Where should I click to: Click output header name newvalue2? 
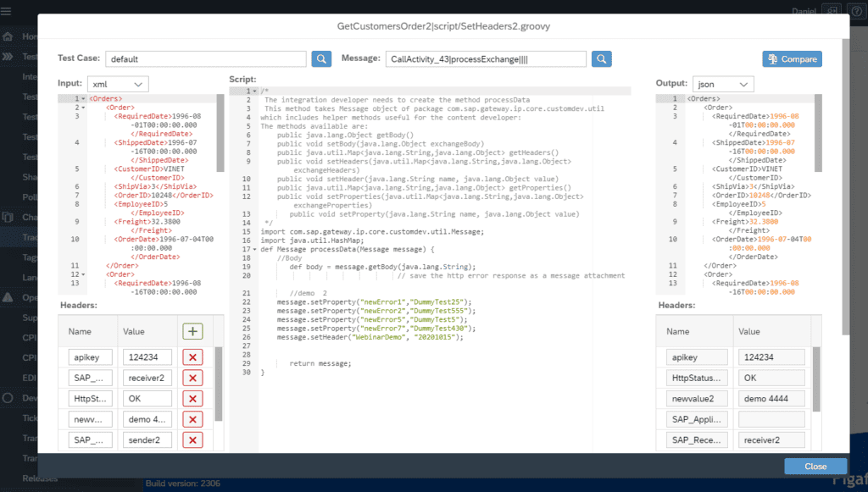pos(697,399)
